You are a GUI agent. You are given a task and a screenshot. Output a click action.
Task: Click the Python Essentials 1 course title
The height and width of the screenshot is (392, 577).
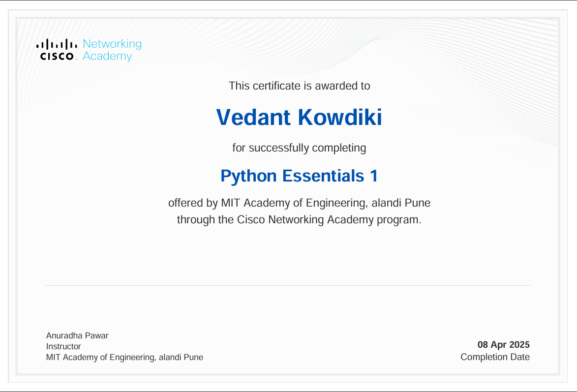[x=299, y=176]
